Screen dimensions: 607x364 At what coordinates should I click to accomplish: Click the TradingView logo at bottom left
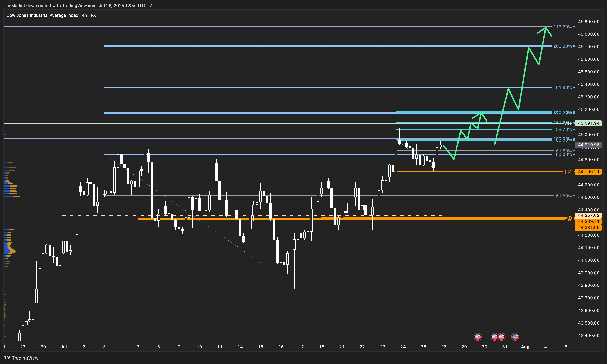click(x=21, y=358)
